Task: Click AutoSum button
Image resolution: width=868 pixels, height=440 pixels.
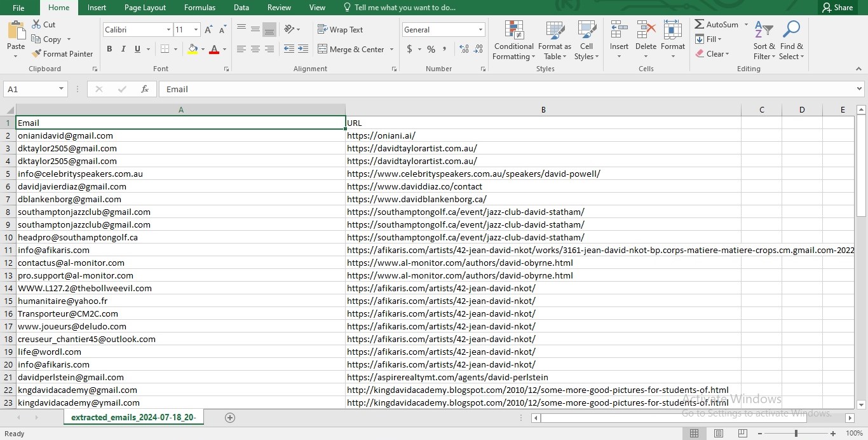Action: click(x=716, y=24)
